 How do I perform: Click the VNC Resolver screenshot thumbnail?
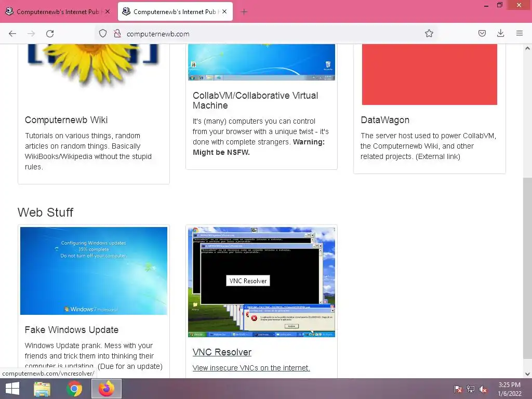262,282
